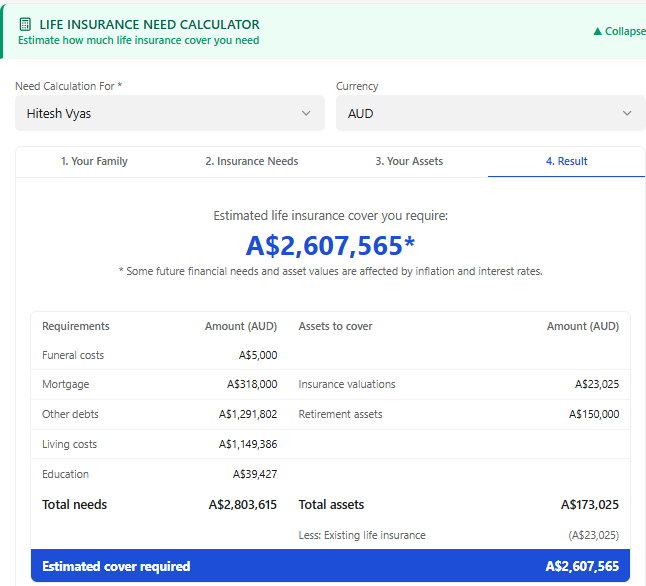646x586 pixels.
Task: Click the Living costs row label
Action: click(70, 444)
